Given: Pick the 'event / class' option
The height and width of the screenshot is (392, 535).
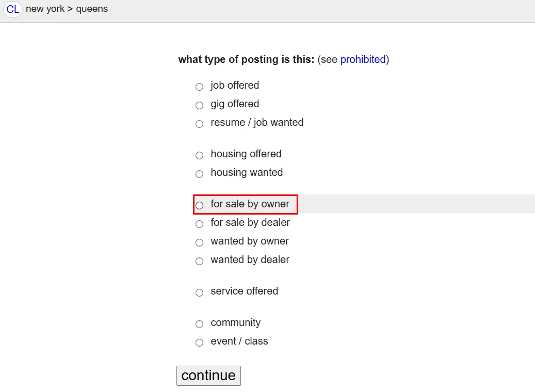Looking at the screenshot, I should pyautogui.click(x=199, y=342).
